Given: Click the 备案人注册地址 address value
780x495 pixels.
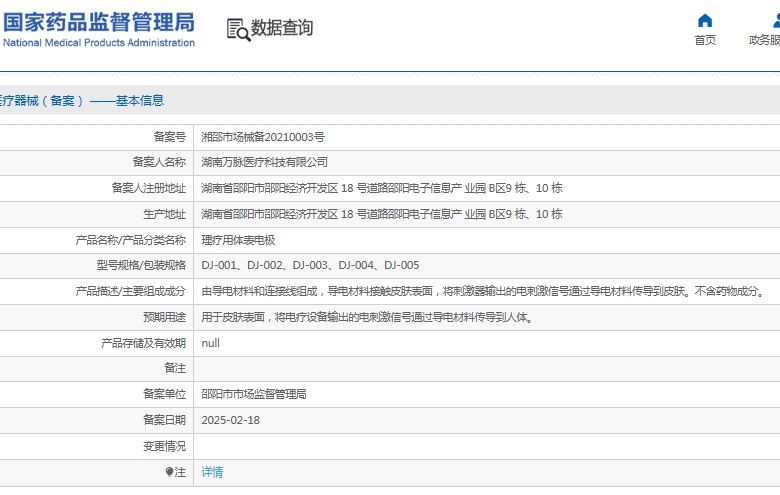Looking at the screenshot, I should pos(382,188).
